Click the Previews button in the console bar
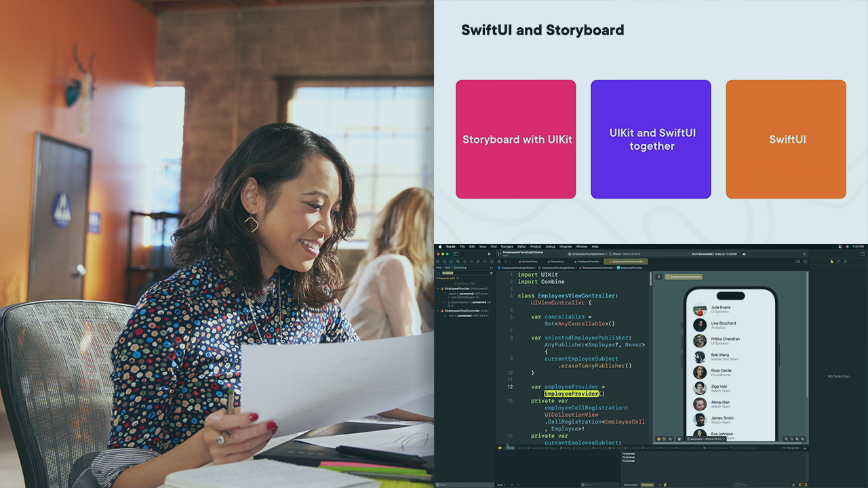Image resolution: width=868 pixels, height=488 pixels. (x=648, y=485)
